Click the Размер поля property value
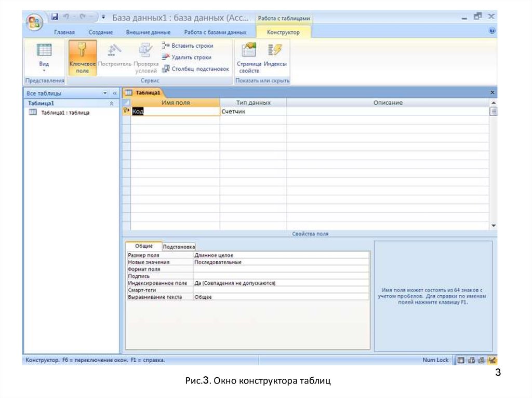532x398 pixels. pos(281,255)
